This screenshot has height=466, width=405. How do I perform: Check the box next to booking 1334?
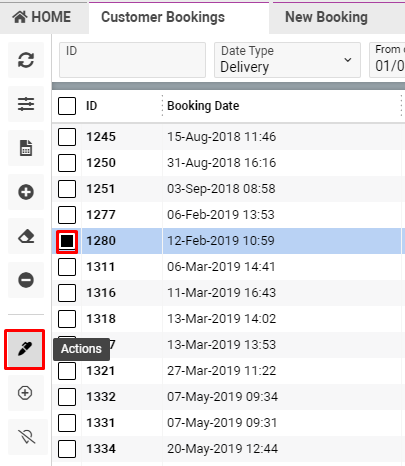pyautogui.click(x=67, y=449)
